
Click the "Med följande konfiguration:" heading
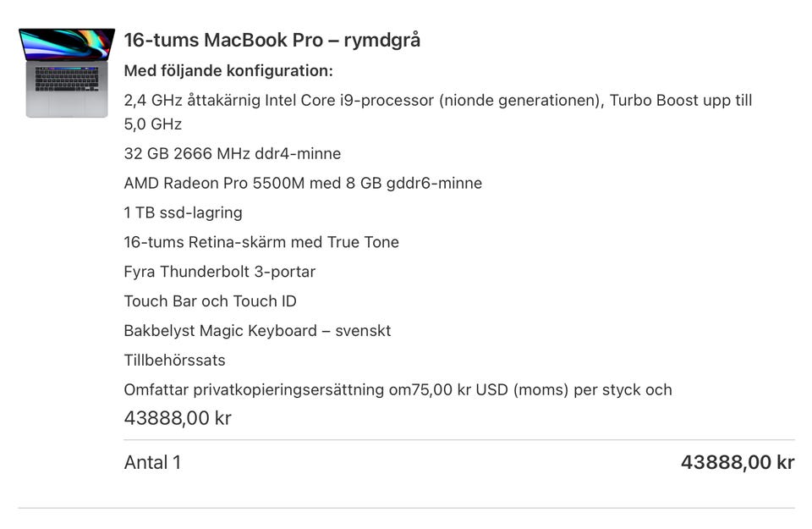[228, 70]
